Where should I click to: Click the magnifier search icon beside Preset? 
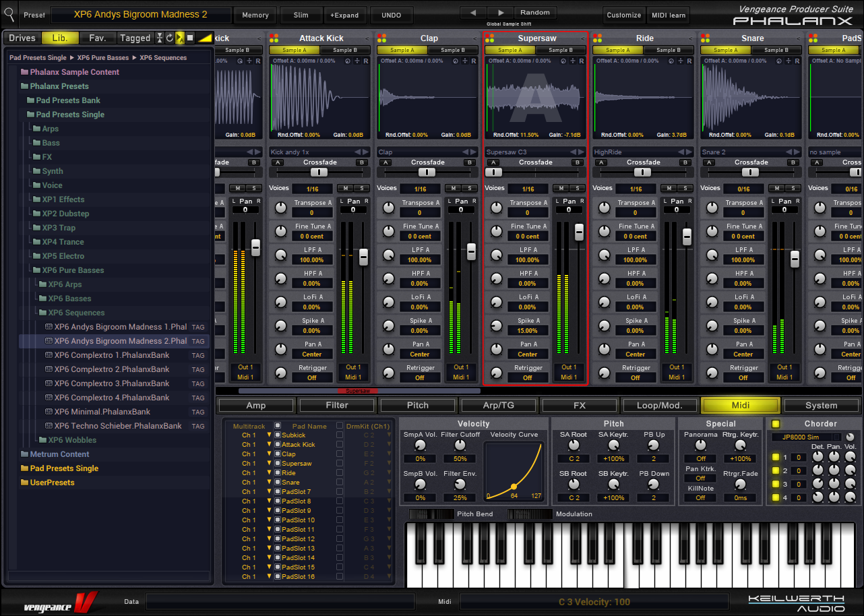[x=9, y=13]
